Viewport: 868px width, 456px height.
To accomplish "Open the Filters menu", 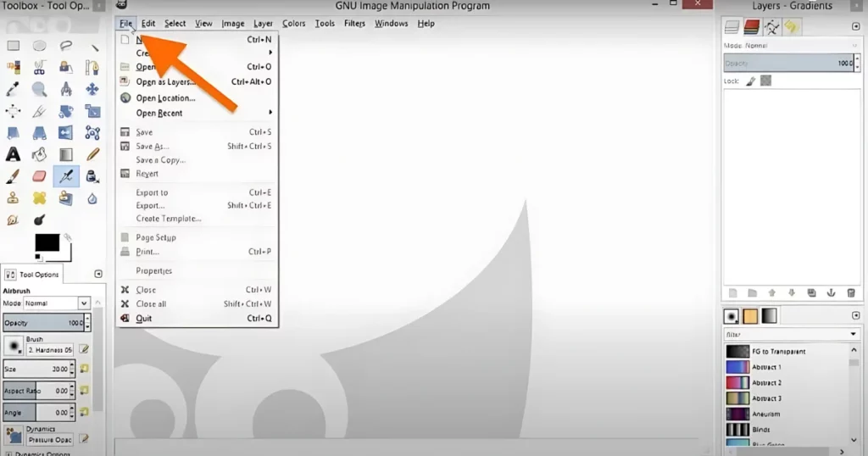I will point(354,23).
